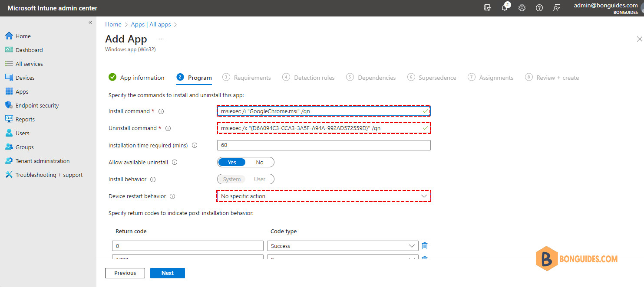Open Tenant administration in the sidebar
Screen dimensions: 644x287
42,161
